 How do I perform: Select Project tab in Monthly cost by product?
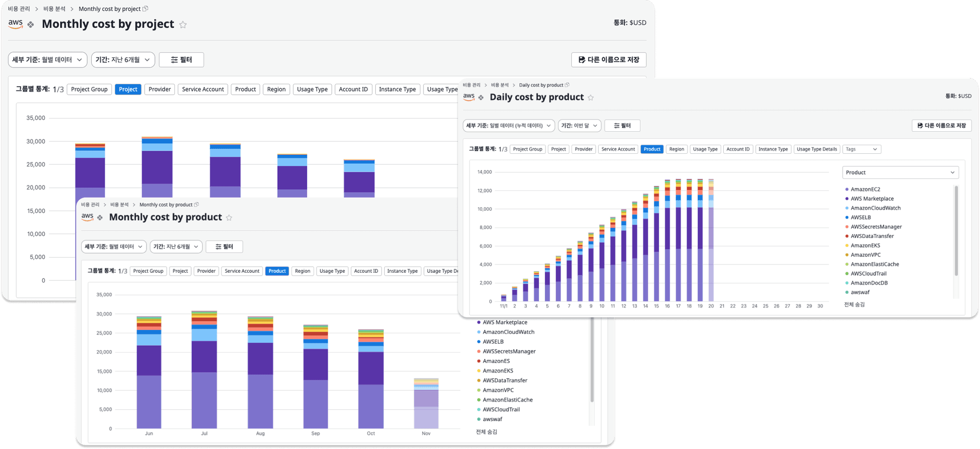pyautogui.click(x=180, y=271)
